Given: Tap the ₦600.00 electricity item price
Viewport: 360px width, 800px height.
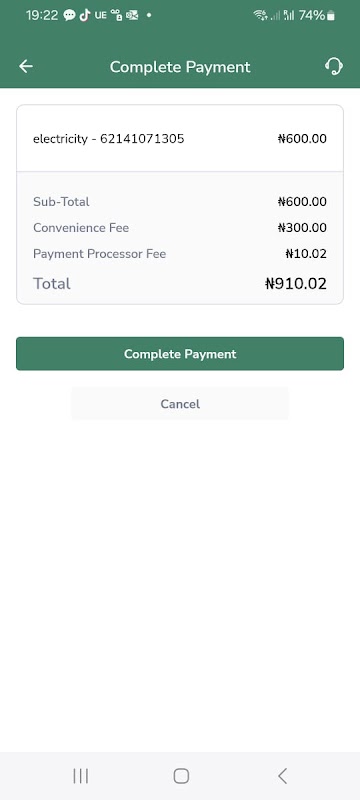Looking at the screenshot, I should point(302,138).
